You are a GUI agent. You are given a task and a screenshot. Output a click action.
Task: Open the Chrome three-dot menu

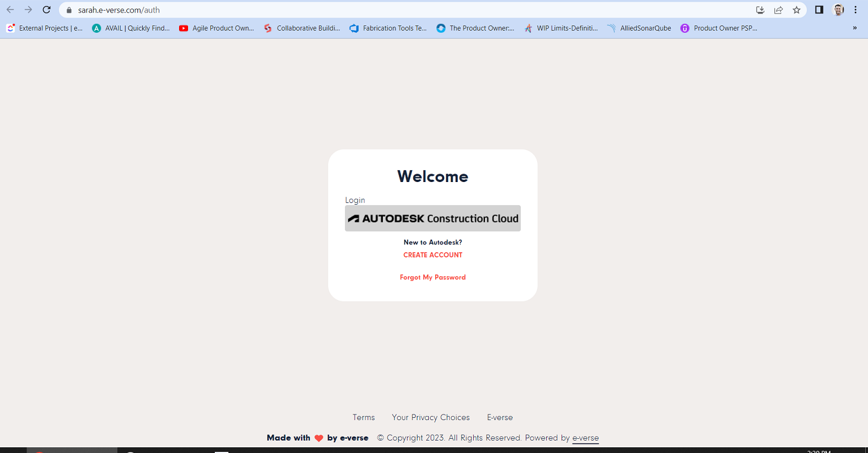click(856, 10)
